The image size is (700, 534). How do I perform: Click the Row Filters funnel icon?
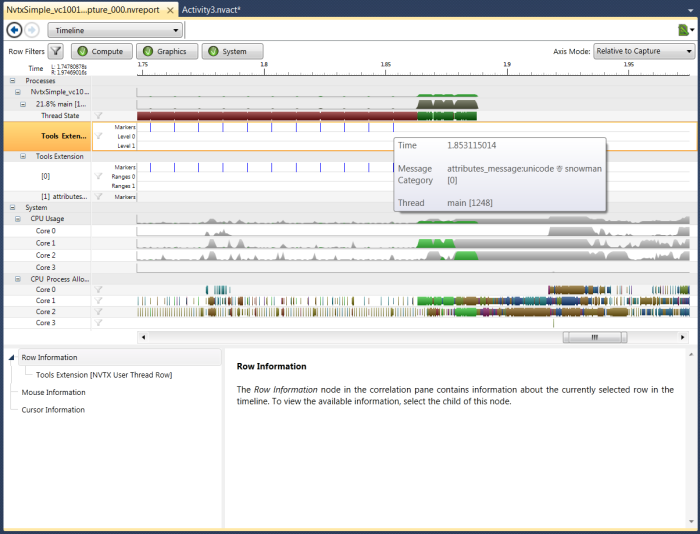click(x=56, y=51)
